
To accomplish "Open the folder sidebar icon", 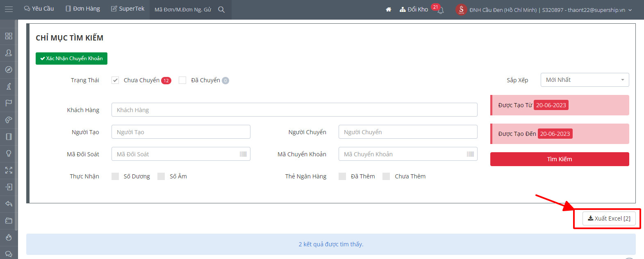I will tap(9, 221).
